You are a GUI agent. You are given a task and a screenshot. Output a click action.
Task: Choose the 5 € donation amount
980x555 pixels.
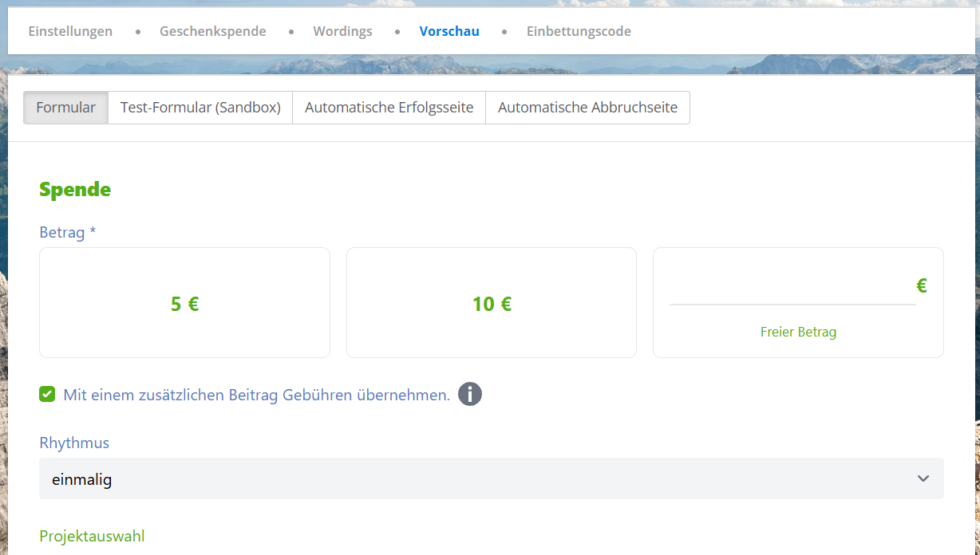coord(184,303)
